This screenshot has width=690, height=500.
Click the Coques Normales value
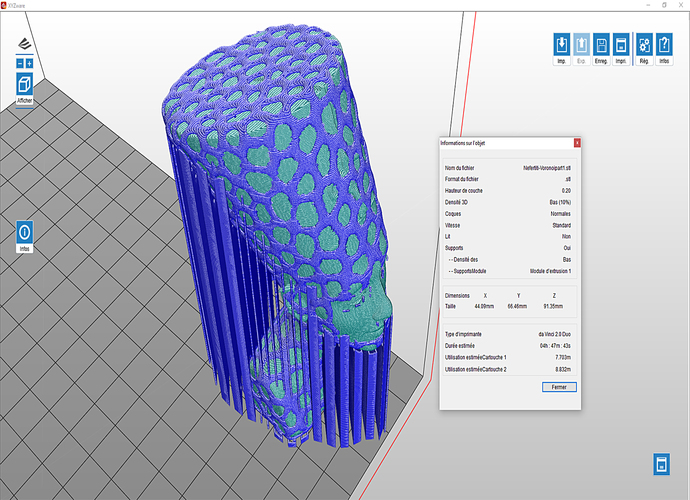(x=561, y=213)
